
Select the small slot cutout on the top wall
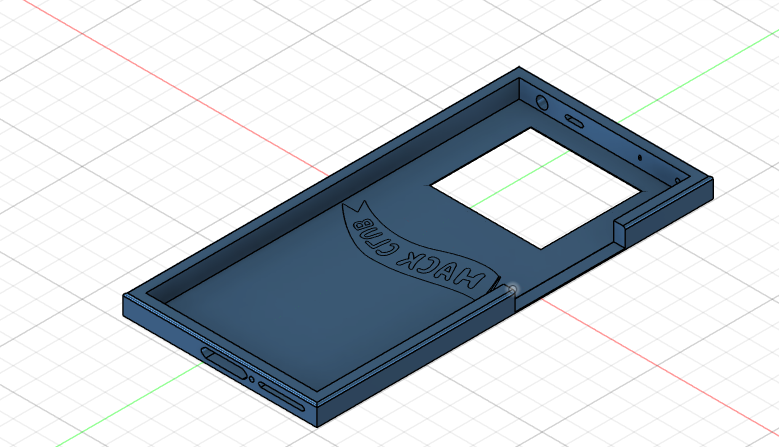click(x=574, y=121)
